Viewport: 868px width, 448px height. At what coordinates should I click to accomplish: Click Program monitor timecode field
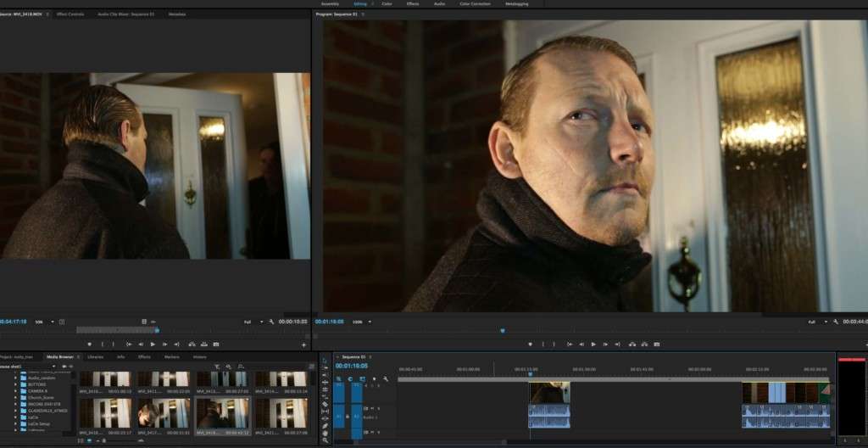point(330,322)
